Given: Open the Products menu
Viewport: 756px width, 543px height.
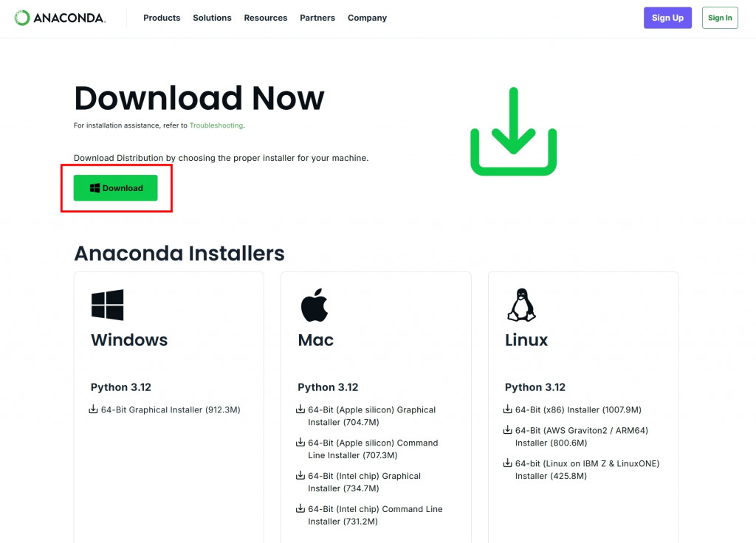Looking at the screenshot, I should tap(162, 18).
